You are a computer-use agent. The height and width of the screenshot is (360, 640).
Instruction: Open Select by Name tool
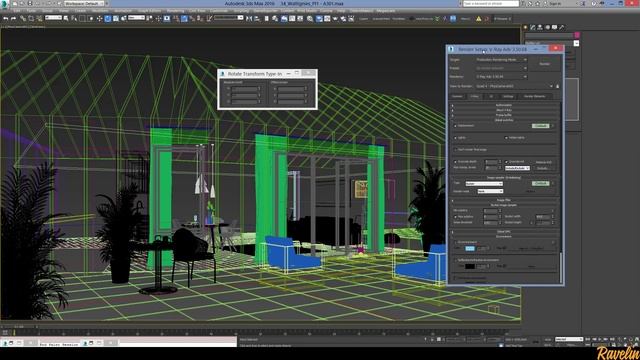point(74,18)
